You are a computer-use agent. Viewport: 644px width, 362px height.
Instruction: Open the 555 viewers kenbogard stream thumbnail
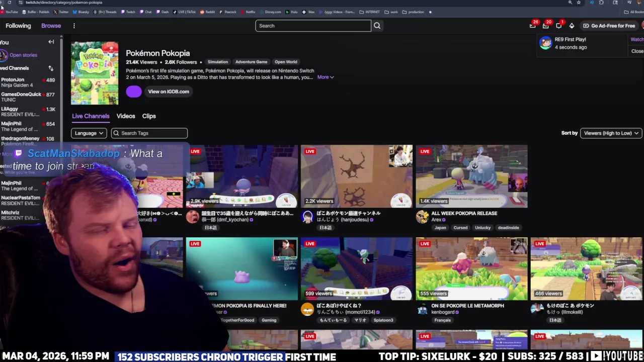(471, 269)
